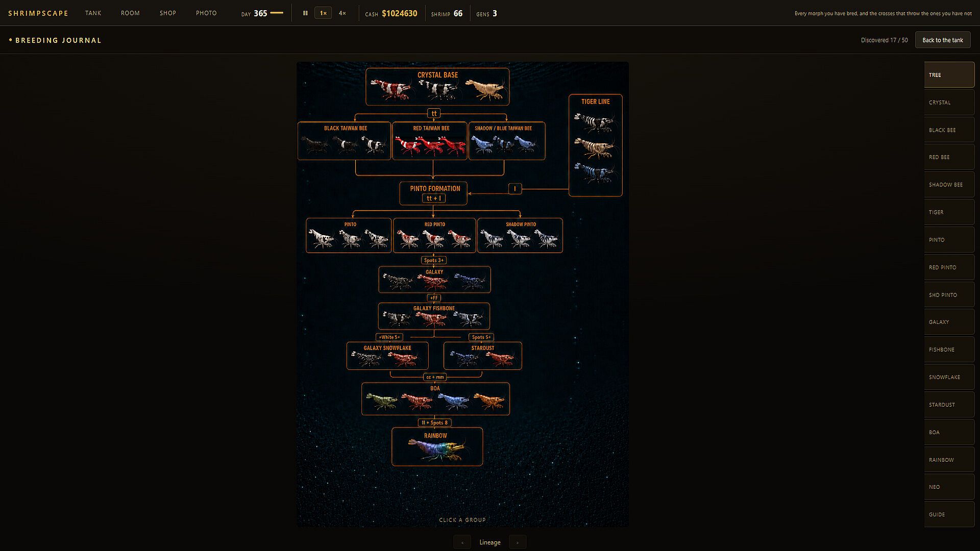Open the Black Bee tab
The height and width of the screenshot is (551, 980).
coord(949,130)
